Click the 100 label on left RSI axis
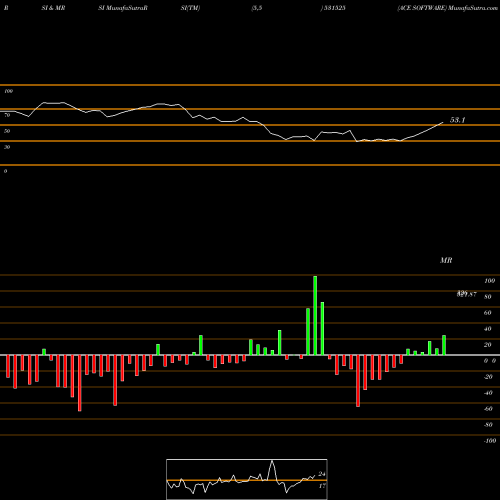500x500 pixels. click(x=8, y=91)
